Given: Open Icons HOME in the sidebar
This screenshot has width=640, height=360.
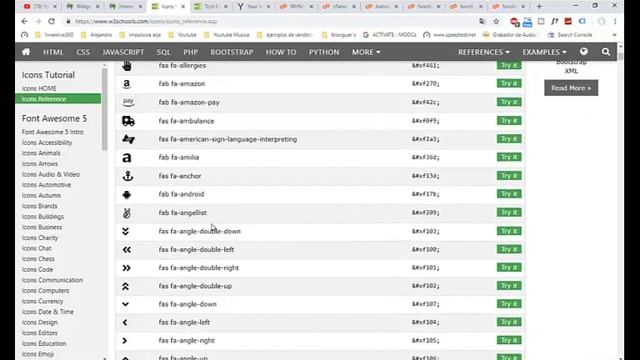Looking at the screenshot, I should pos(39,88).
